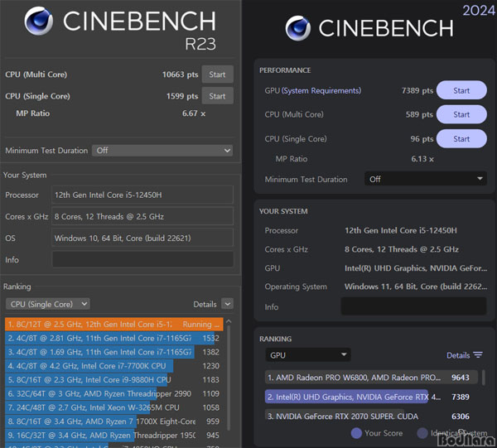Open 2024 ranking GPU dropdown
Image resolution: width=497 pixels, height=448 pixels.
click(x=308, y=355)
